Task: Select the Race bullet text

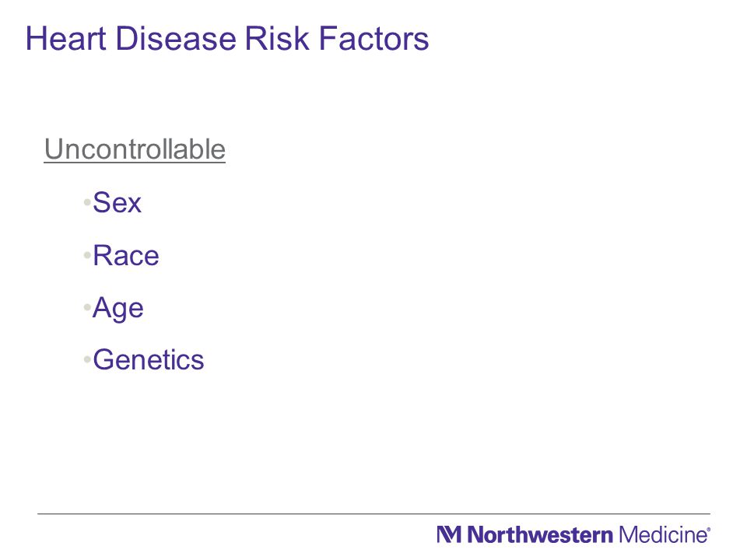Action: (x=126, y=256)
